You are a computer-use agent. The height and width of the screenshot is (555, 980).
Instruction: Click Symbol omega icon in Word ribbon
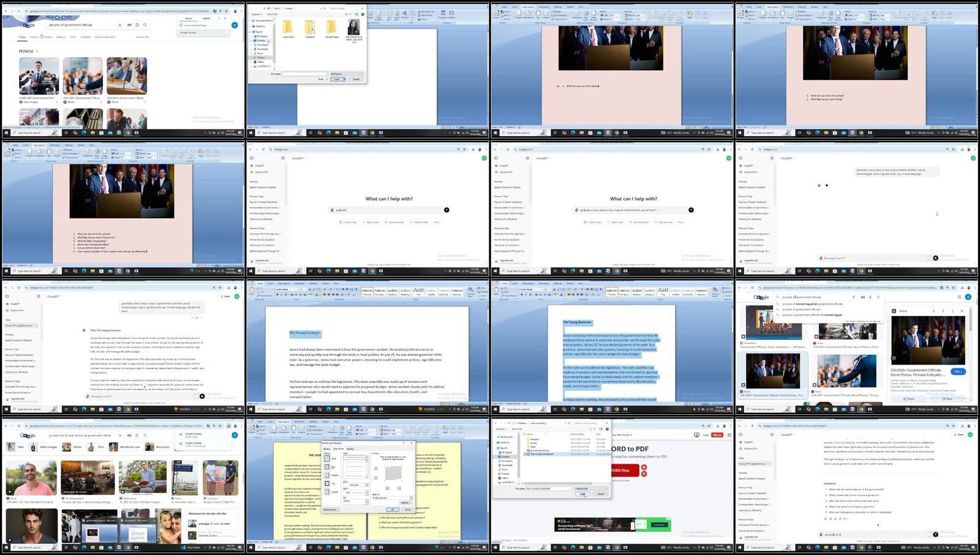(x=451, y=13)
